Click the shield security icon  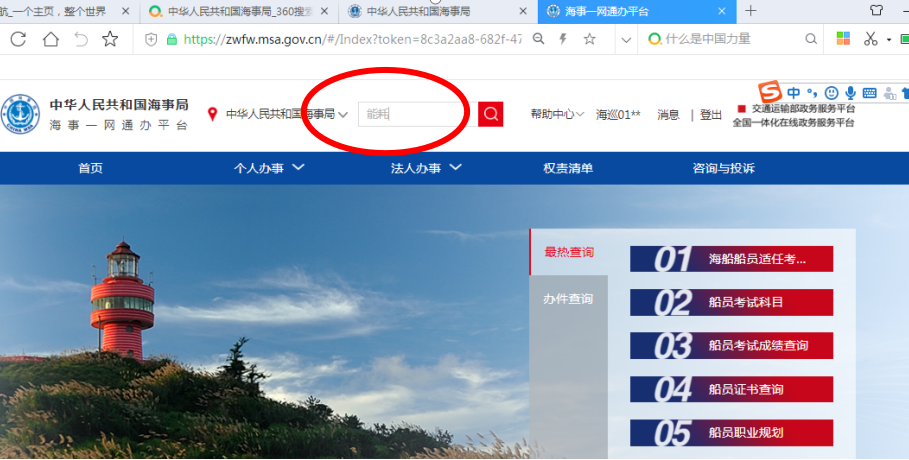coord(151,39)
